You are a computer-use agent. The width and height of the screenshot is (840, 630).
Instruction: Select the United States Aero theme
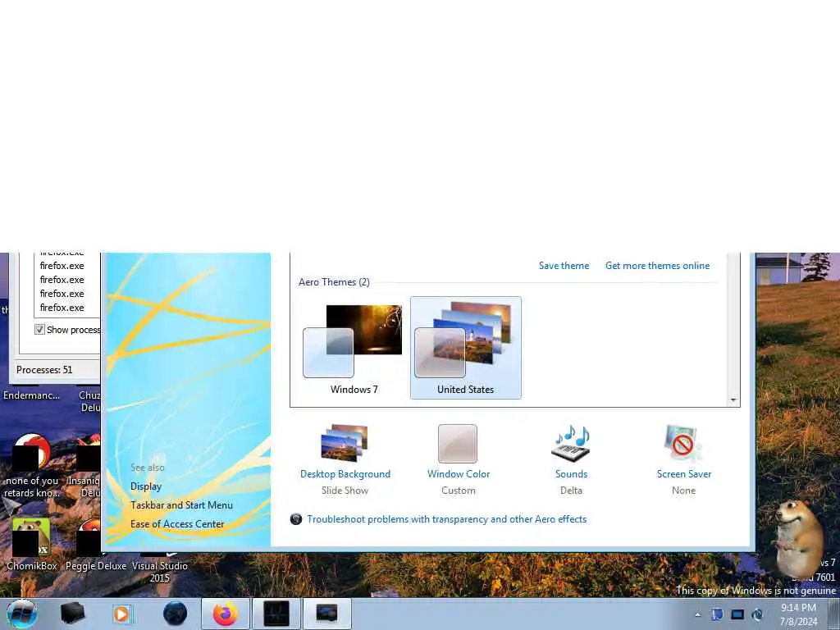click(x=466, y=348)
